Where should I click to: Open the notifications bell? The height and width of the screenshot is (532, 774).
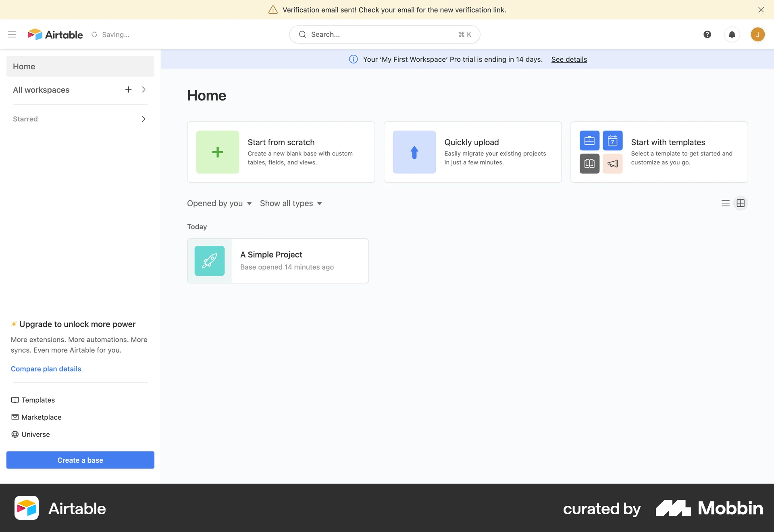[732, 35]
